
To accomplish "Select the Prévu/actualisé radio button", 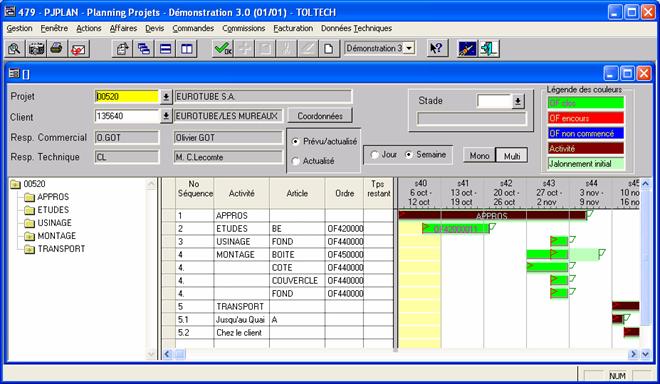I will tap(295, 141).
